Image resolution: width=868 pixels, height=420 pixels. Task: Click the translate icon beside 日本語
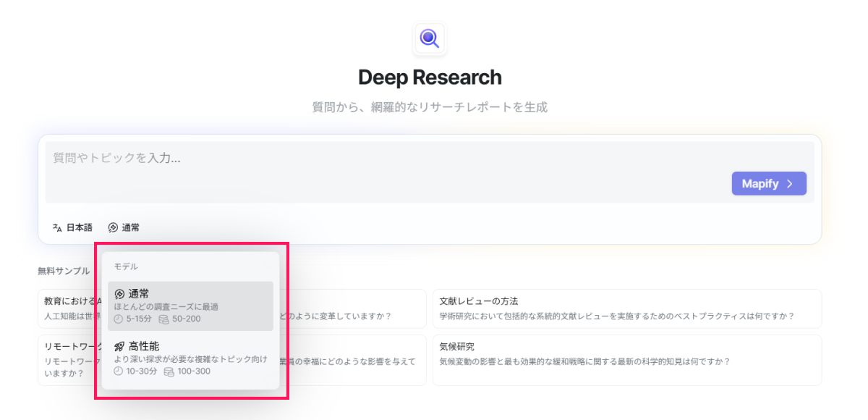point(57,227)
